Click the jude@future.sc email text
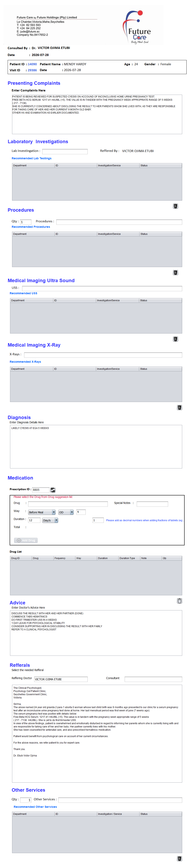 pyautogui.click(x=30, y=32)
